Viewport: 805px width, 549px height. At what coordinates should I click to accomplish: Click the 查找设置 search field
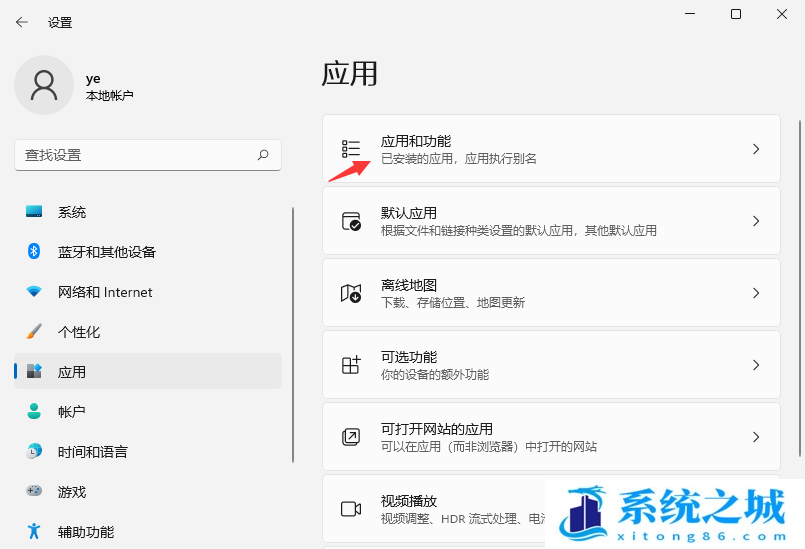tap(148, 155)
